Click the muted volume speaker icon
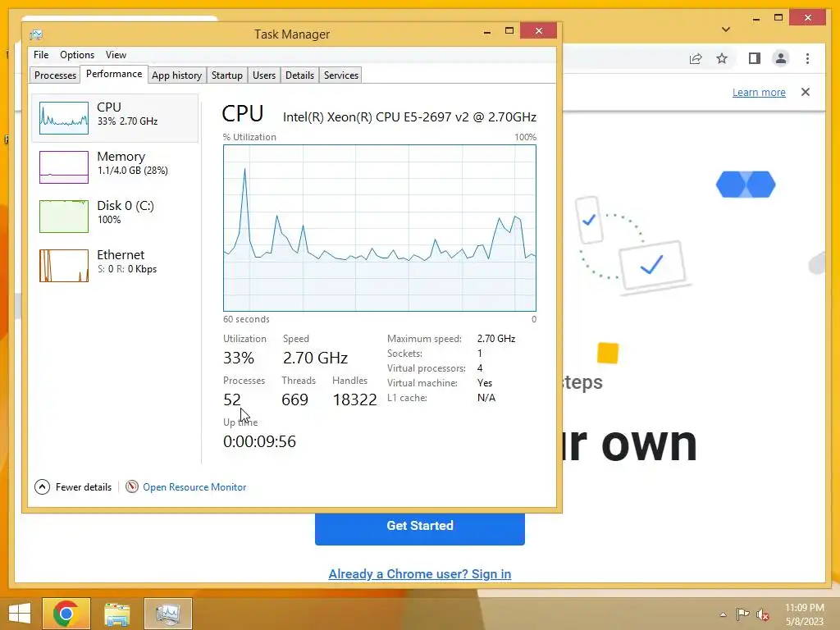 [x=763, y=614]
